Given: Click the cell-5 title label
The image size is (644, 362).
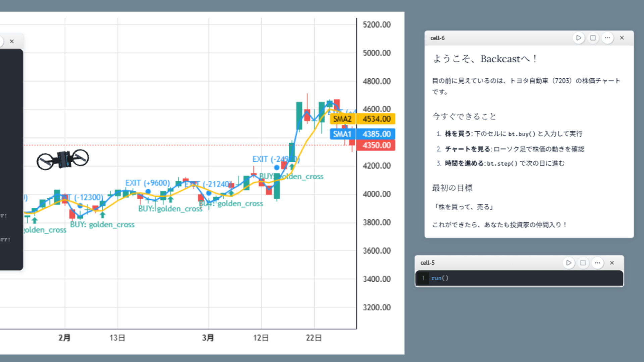Looking at the screenshot, I should click(x=427, y=263).
